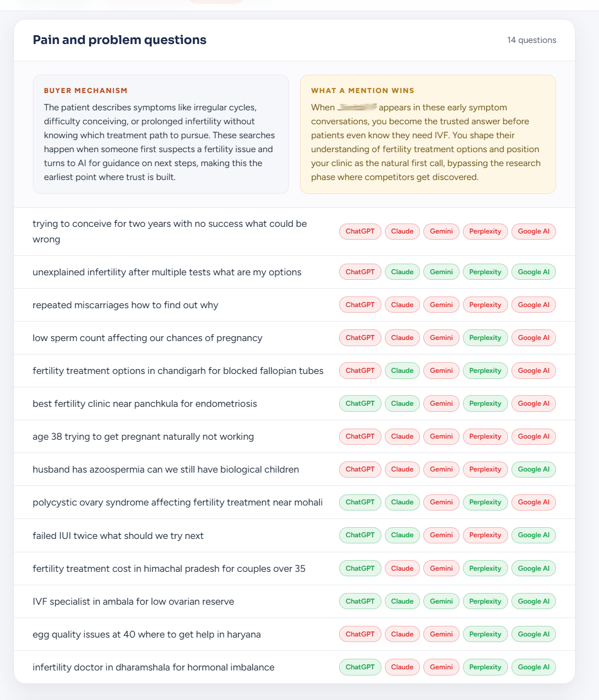Click Perplexity badge for age 38 question
Screen dimensions: 599x700
click(485, 436)
